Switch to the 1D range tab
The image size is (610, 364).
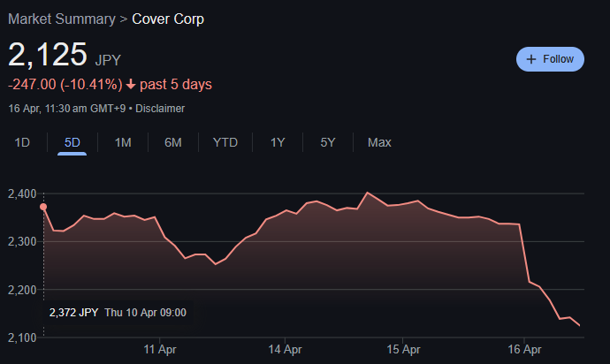pos(22,142)
